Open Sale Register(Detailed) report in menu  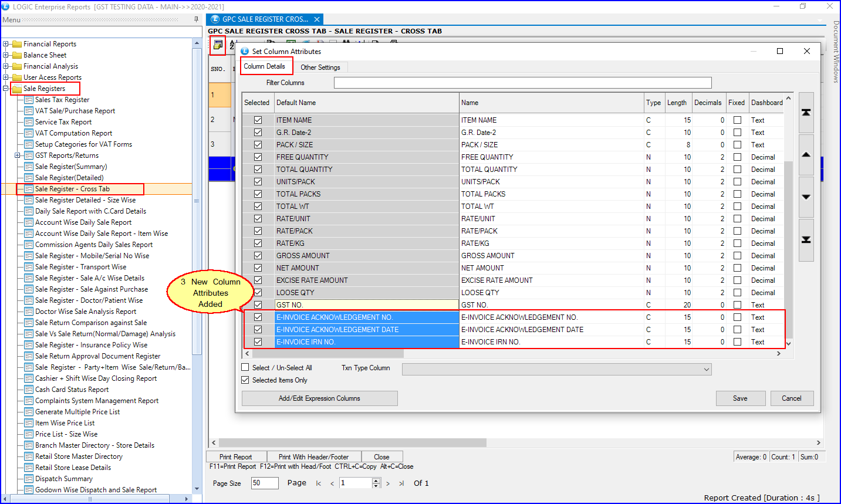coord(69,178)
